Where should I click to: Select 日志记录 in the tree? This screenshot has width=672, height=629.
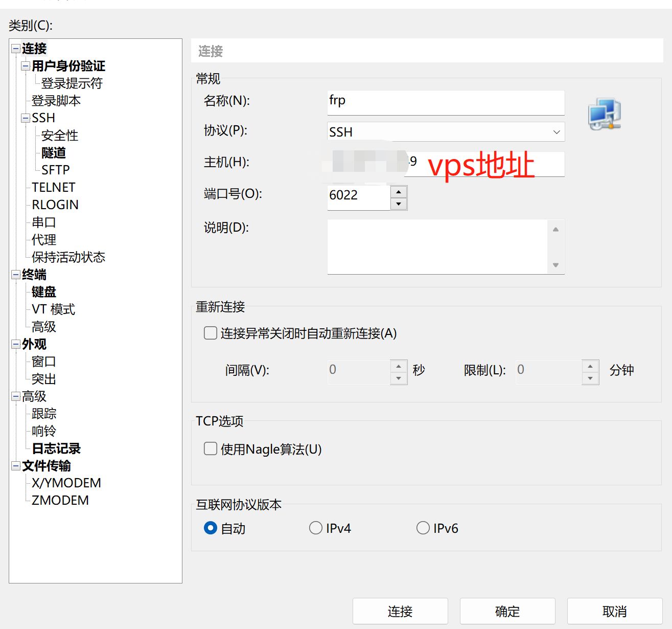[56, 448]
